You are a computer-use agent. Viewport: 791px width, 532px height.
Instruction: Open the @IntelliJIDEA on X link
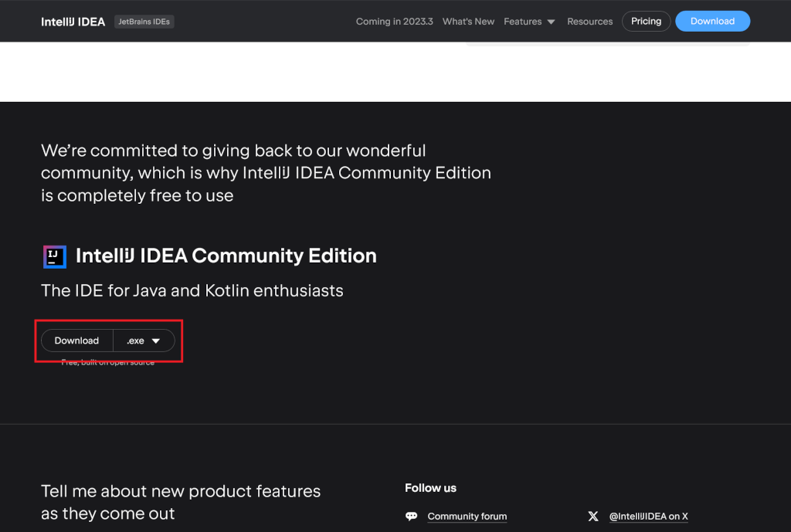click(648, 517)
